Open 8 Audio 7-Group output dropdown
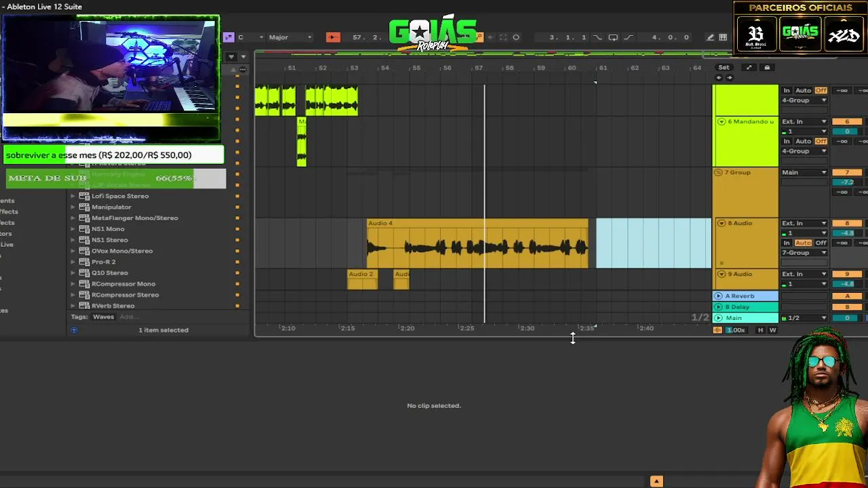 pyautogui.click(x=804, y=253)
